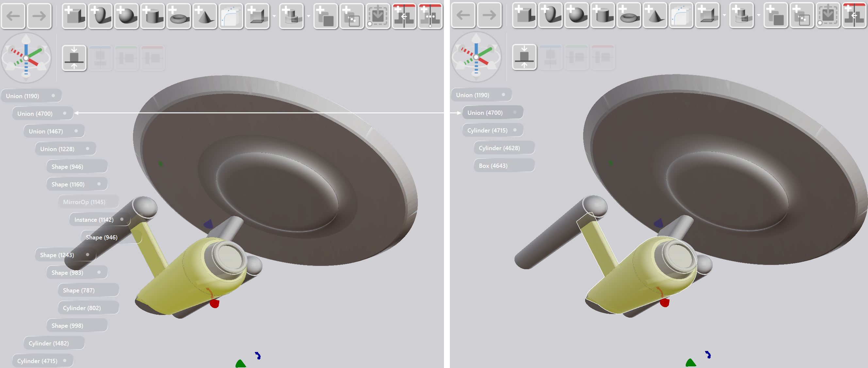Viewport: 868px width, 368px height.
Task: Open the dropdown arrow beside right transparent box icon
Action: point(725,15)
